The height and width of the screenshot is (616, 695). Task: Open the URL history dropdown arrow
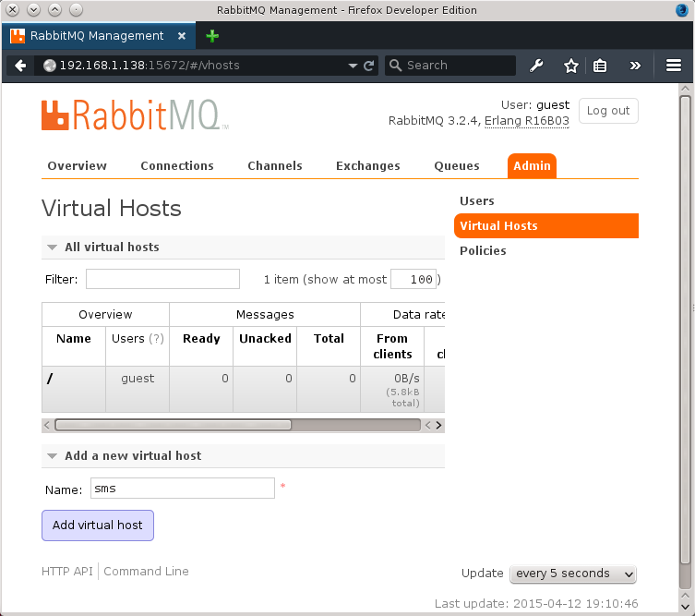[x=353, y=66]
